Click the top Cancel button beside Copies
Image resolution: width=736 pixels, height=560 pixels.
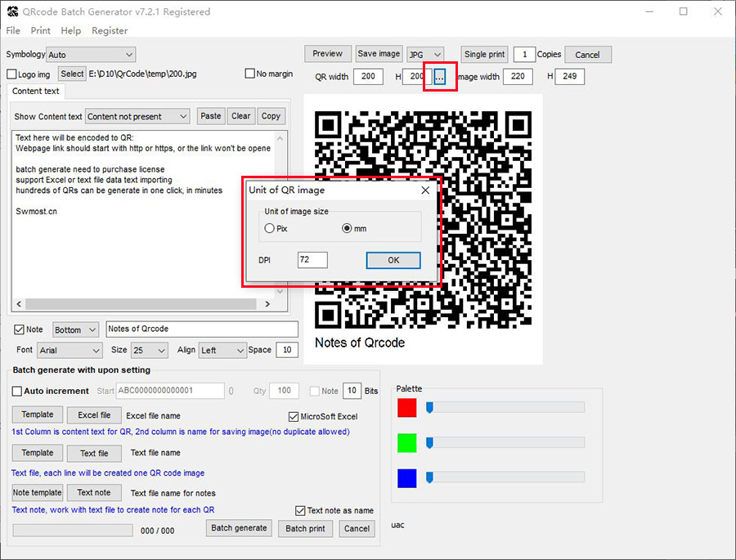[x=588, y=55]
